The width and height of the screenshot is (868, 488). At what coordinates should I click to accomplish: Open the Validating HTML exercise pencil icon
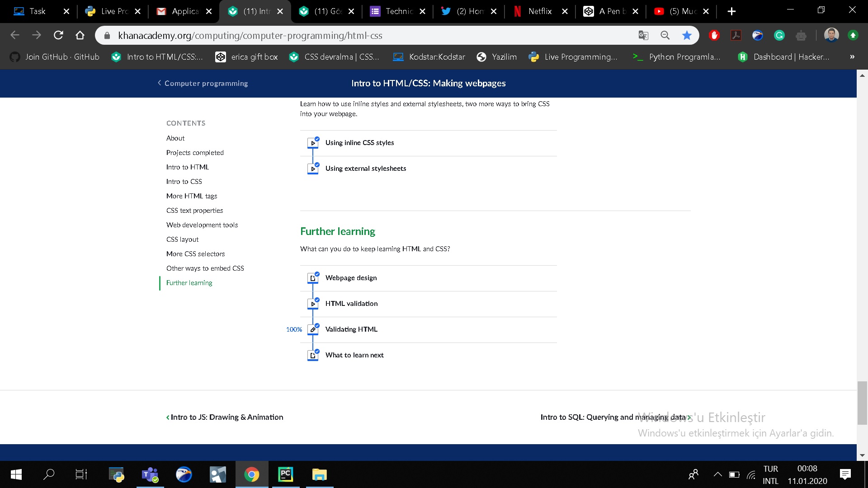313,329
